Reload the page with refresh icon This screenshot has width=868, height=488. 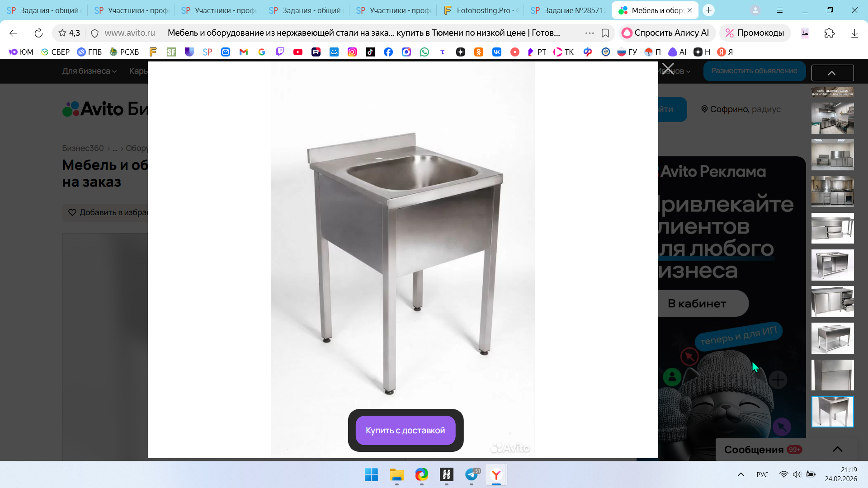click(38, 33)
